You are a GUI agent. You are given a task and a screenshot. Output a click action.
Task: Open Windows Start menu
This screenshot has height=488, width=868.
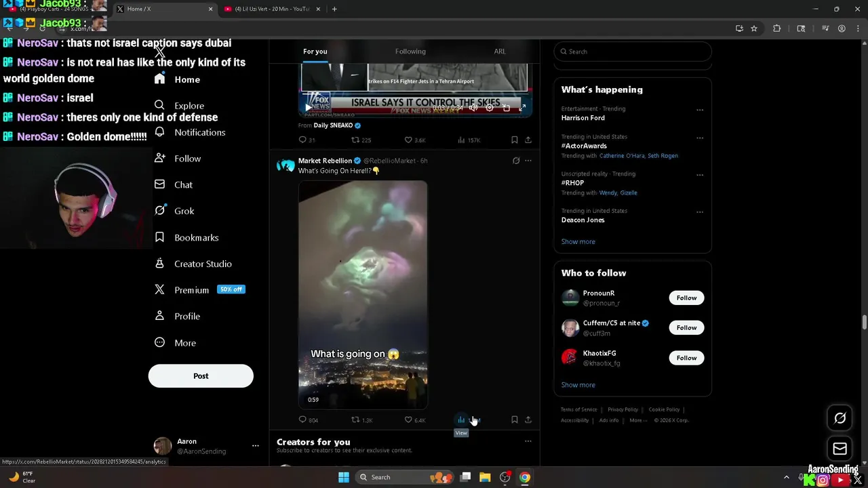(x=344, y=477)
